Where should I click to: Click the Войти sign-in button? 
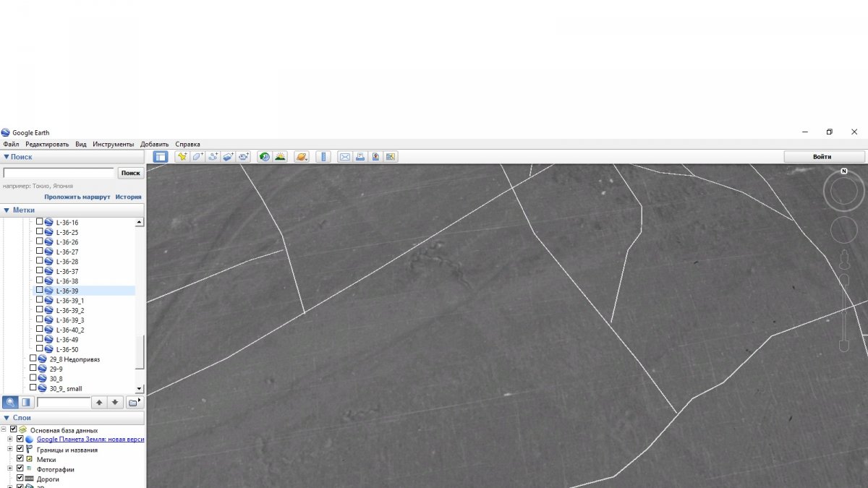coord(824,156)
